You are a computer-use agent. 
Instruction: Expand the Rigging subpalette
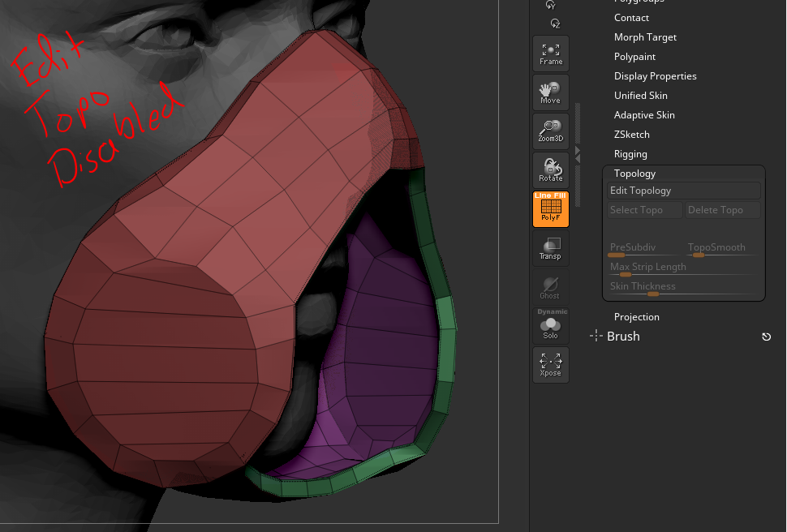pyautogui.click(x=630, y=154)
